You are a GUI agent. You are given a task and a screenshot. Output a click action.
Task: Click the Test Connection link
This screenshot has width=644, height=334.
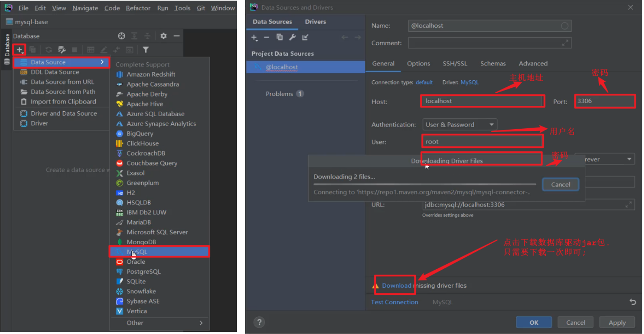click(x=395, y=302)
